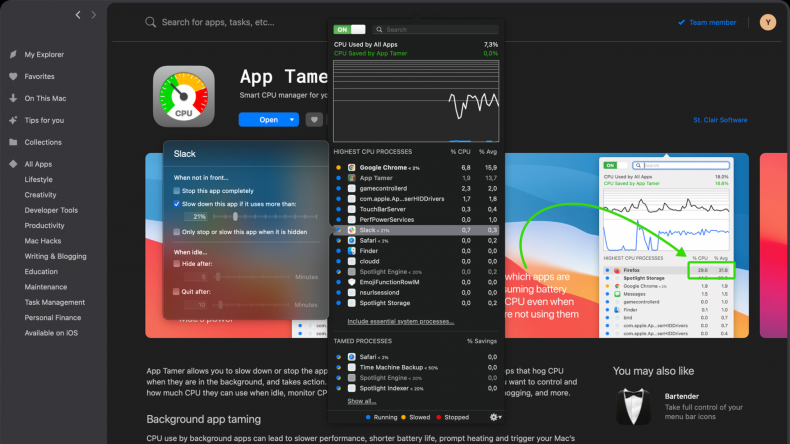790x444 pixels.
Task: Open Available on iOS category
Action: tap(51, 333)
